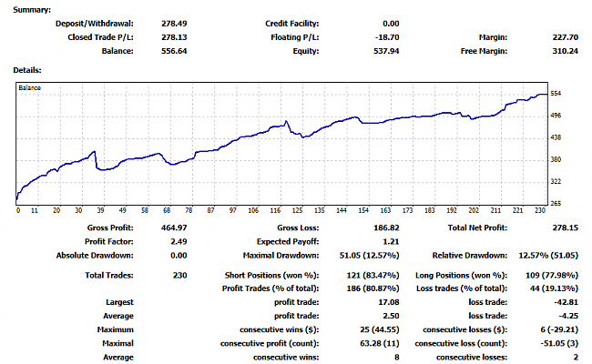Click average profit trade value 2.50
592x364 pixels.
391,316
